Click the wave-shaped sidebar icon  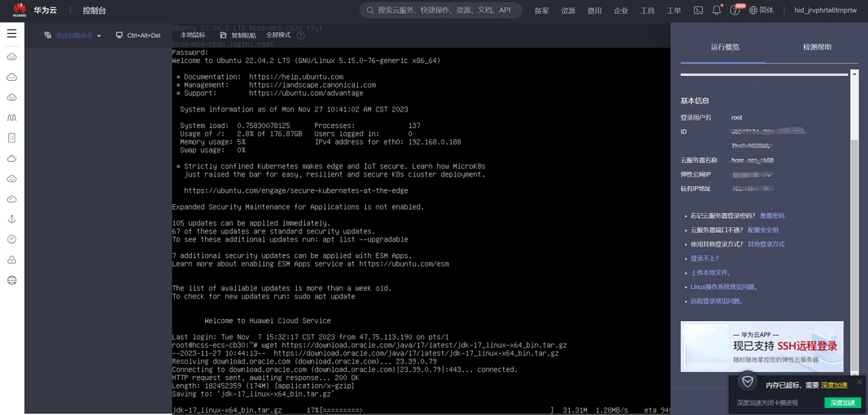[12, 118]
